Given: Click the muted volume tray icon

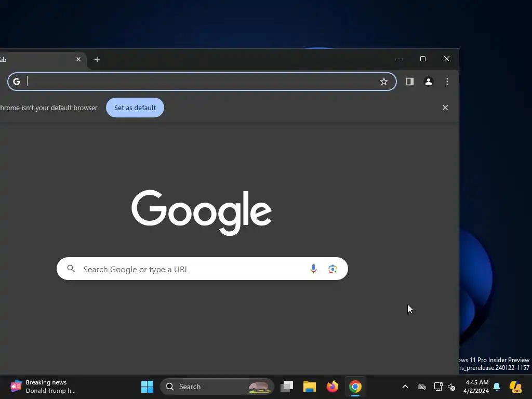Looking at the screenshot, I should (451, 387).
